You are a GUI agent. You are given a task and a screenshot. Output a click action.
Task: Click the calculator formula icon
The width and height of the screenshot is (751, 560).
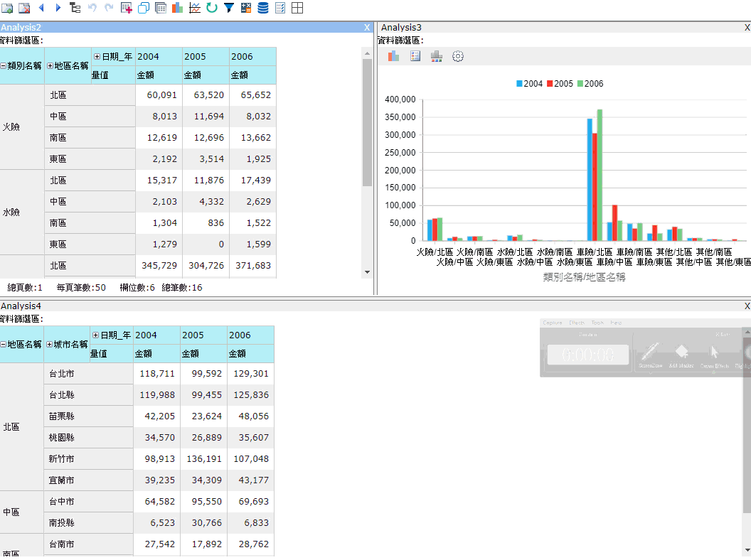tap(245, 8)
